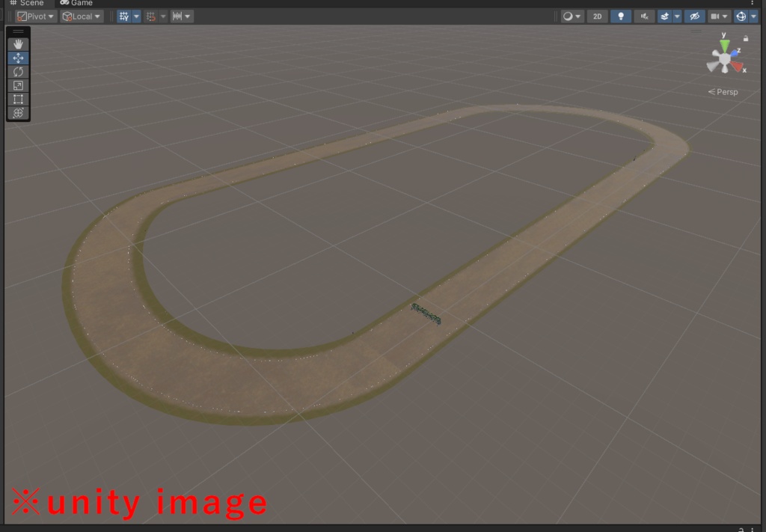Switch projection via the Persp label
Viewport: 766px width, 532px height.
click(723, 92)
